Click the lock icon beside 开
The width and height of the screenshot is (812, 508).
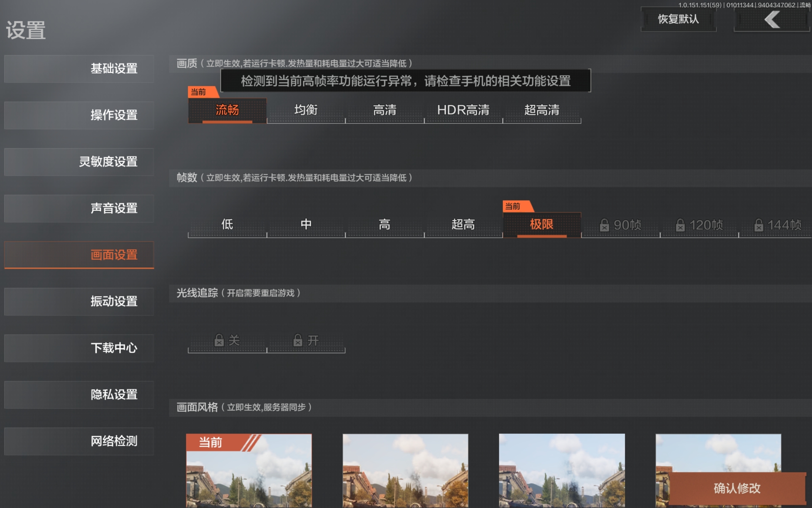coord(298,340)
